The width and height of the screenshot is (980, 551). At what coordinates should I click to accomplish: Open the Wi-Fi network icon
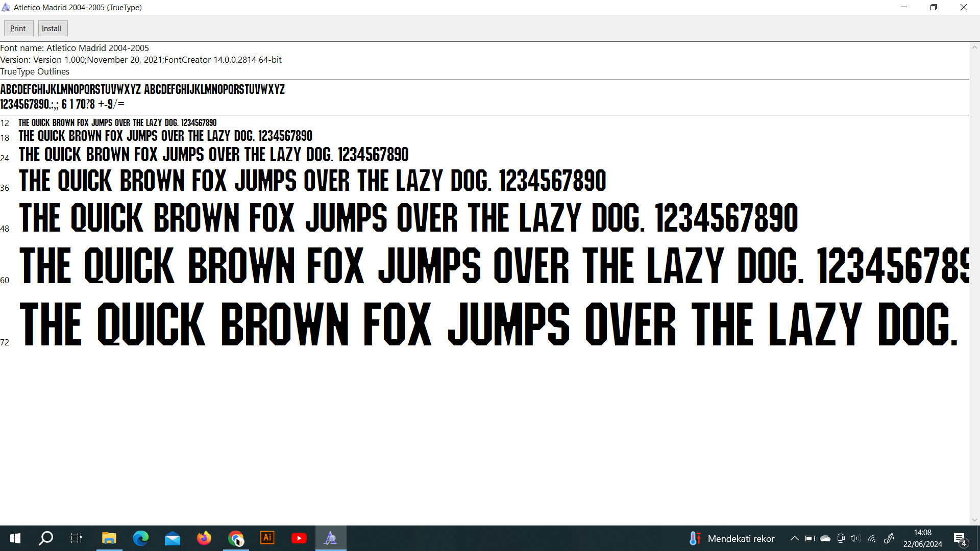872,538
